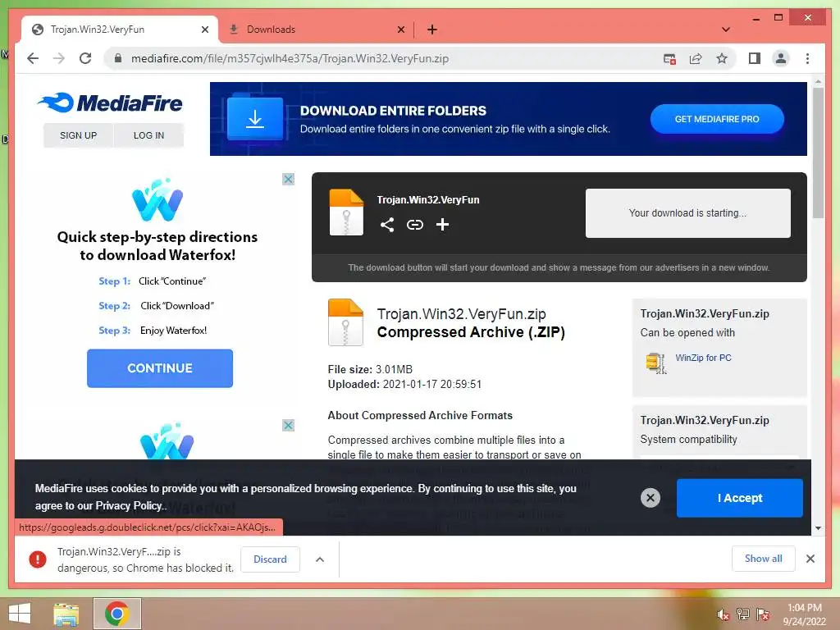Viewport: 840px width, 630px height.
Task: Click the Chrome taskbar icon
Action: pos(117,614)
